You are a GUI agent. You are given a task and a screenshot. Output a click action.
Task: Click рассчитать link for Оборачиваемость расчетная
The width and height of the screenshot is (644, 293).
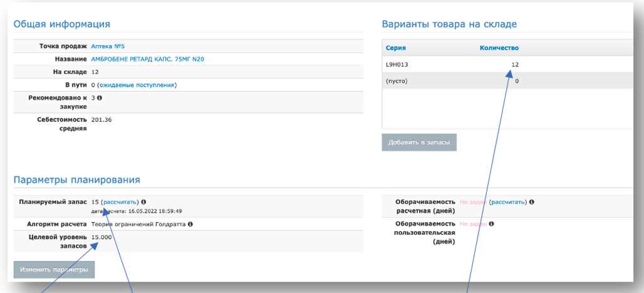coord(509,202)
